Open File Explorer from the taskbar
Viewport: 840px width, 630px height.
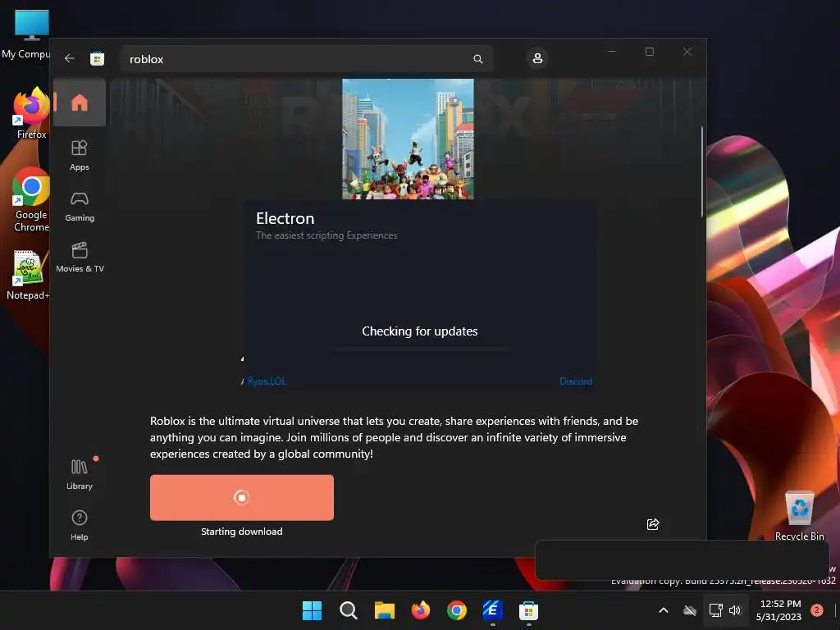pyautogui.click(x=384, y=610)
